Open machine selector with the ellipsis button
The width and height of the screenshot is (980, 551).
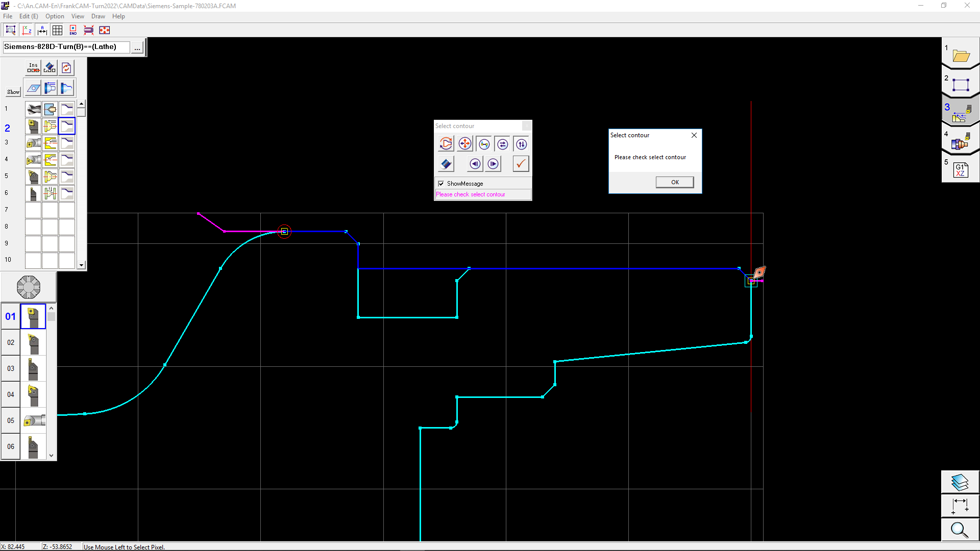point(137,48)
